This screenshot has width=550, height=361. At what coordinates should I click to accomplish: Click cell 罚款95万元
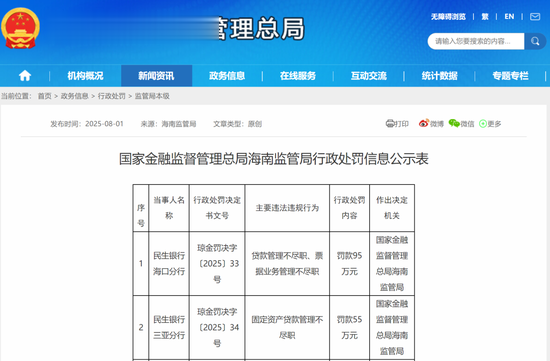coord(349,263)
